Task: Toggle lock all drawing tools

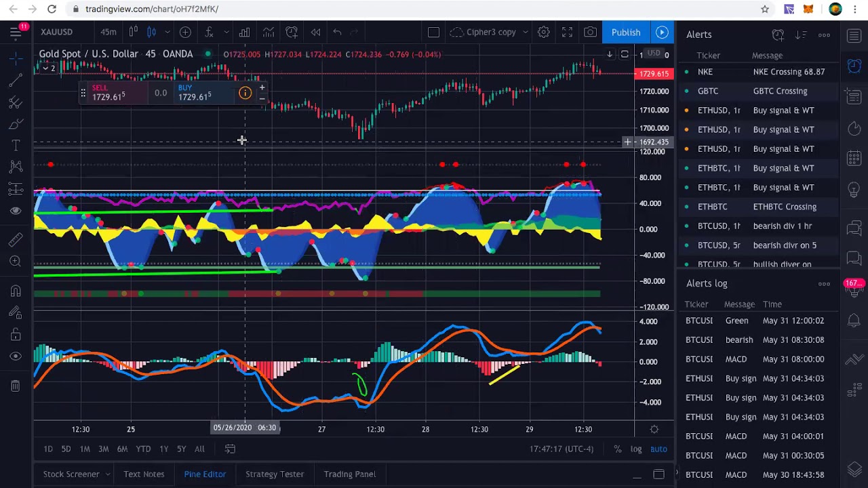Action: tap(16, 334)
